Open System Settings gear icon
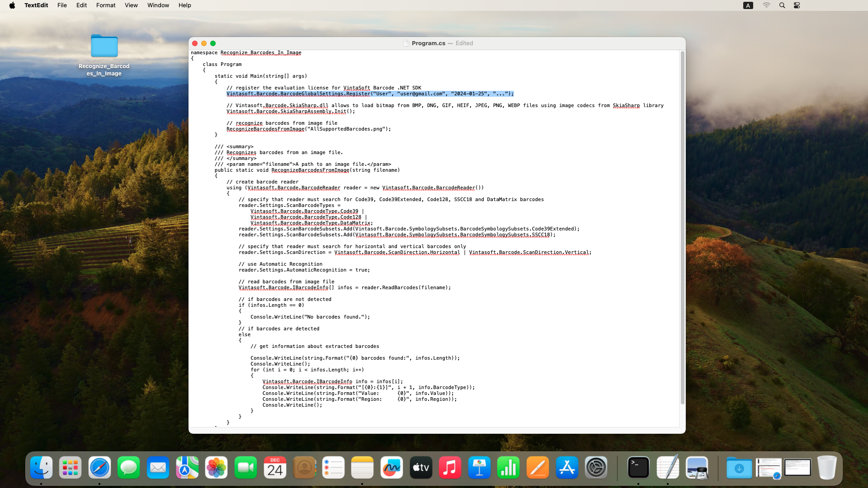The width and height of the screenshot is (868, 488). tap(596, 468)
